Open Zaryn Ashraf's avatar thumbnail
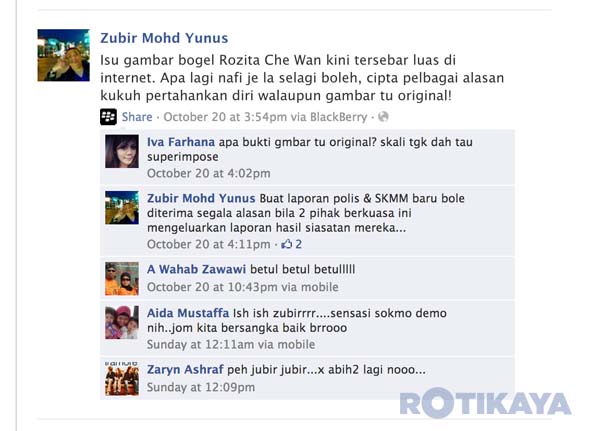Screen dimensions: 590x431 point(122,379)
